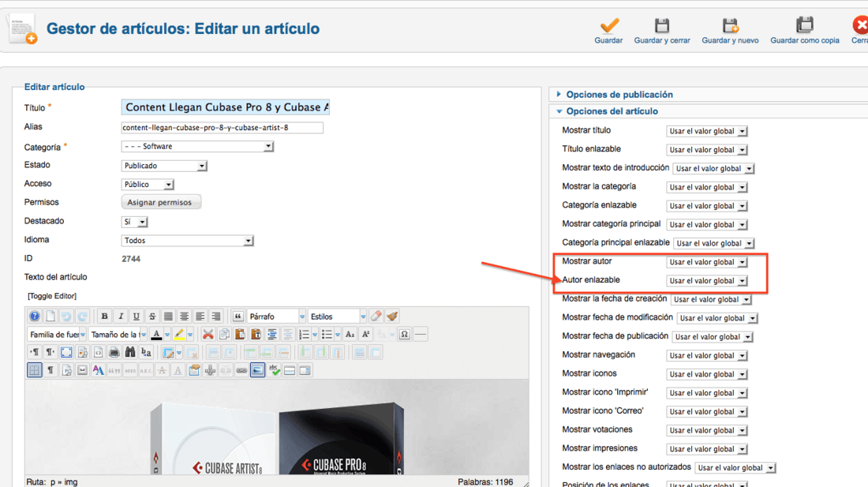
Task: Open the Mostrar título dropdown
Action: (707, 131)
